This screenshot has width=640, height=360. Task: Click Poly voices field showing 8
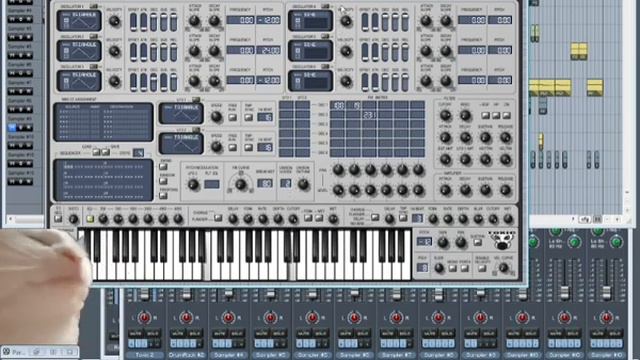(422, 268)
